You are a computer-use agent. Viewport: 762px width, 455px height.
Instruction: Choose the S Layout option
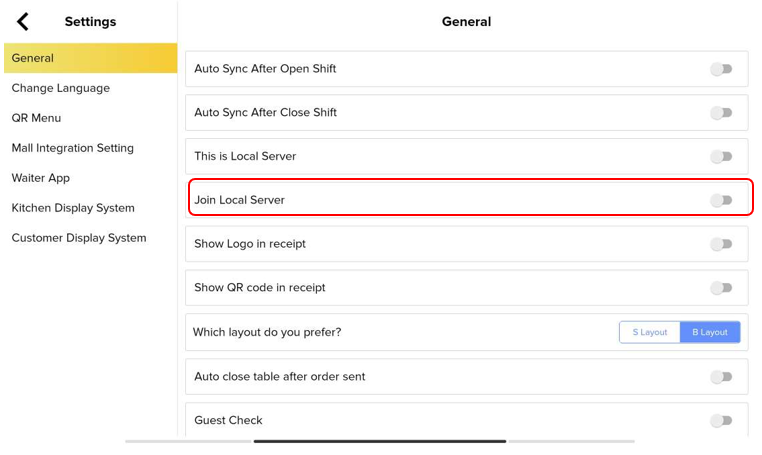(x=650, y=332)
